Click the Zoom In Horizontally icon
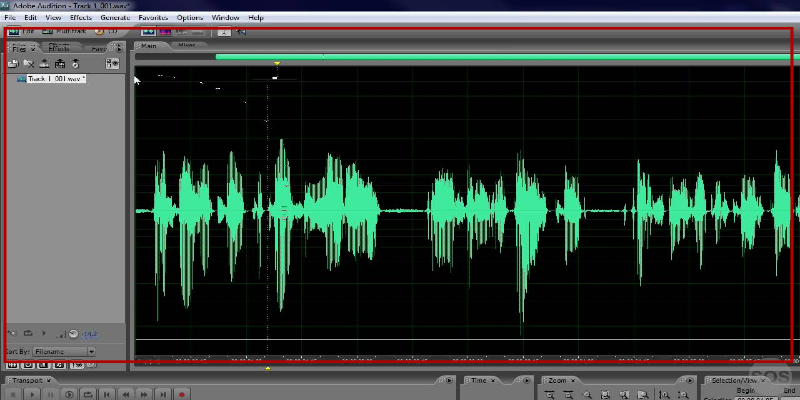Viewport: 800px width, 400px height. [x=549, y=395]
